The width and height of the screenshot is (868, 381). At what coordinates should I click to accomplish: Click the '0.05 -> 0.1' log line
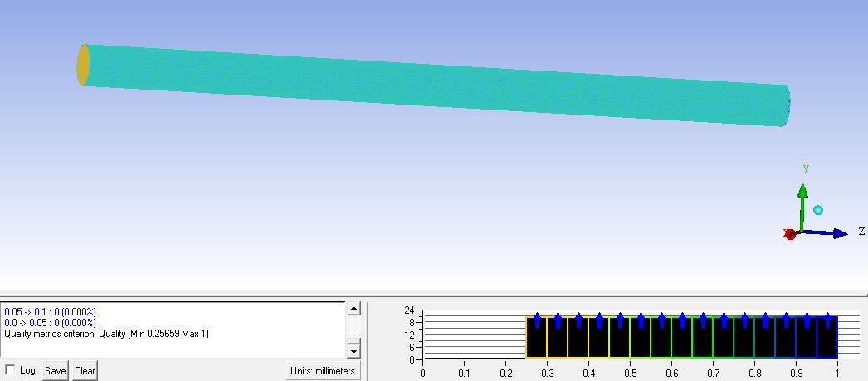pos(50,311)
